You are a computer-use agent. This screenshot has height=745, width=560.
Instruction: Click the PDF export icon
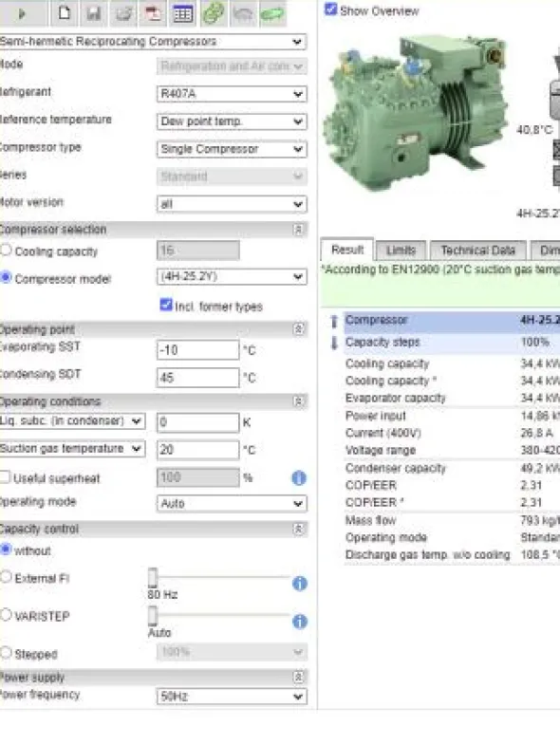click(x=153, y=13)
